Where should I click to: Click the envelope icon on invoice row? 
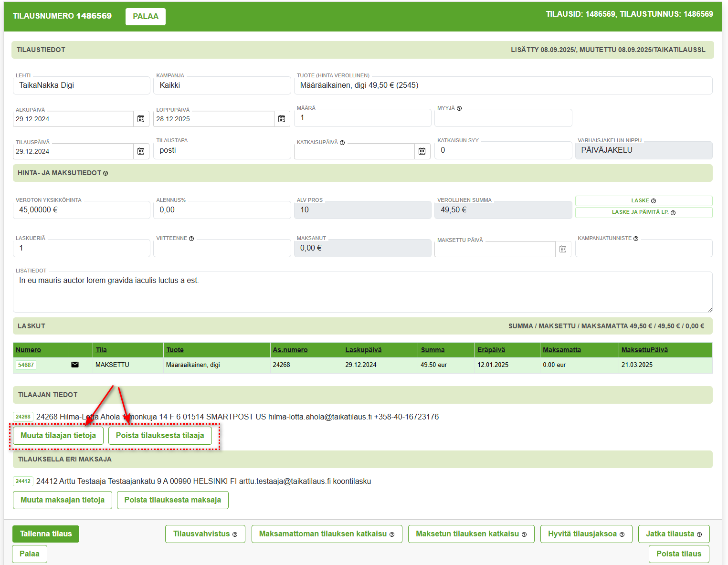[x=75, y=365]
